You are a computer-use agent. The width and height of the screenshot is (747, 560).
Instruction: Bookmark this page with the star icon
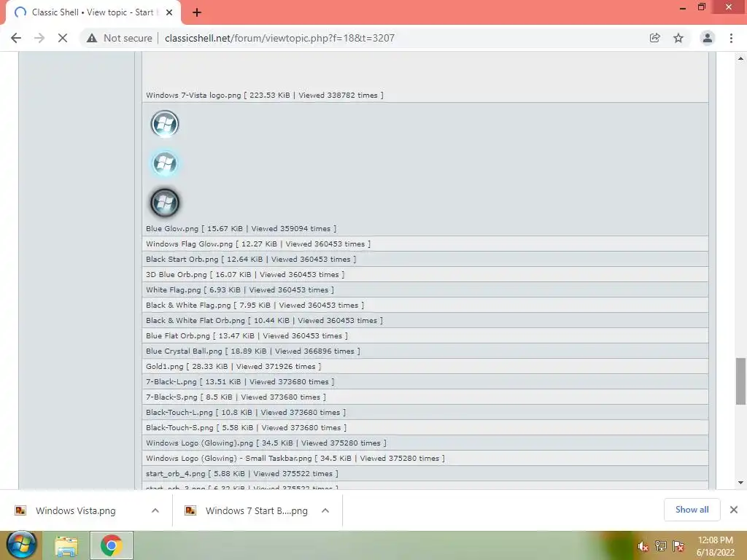(x=678, y=38)
